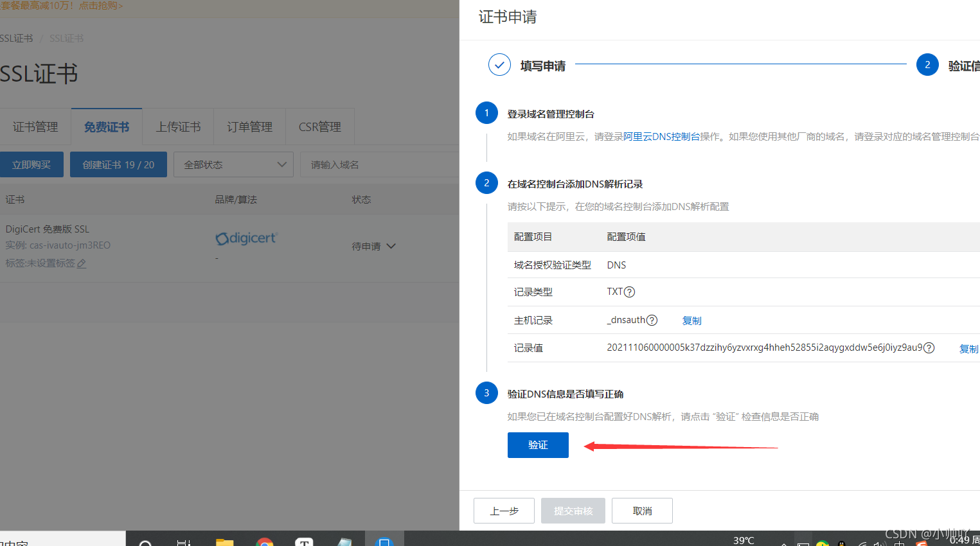Click the help icon beside _dnsauth
Image resolution: width=980 pixels, height=546 pixels.
click(652, 320)
